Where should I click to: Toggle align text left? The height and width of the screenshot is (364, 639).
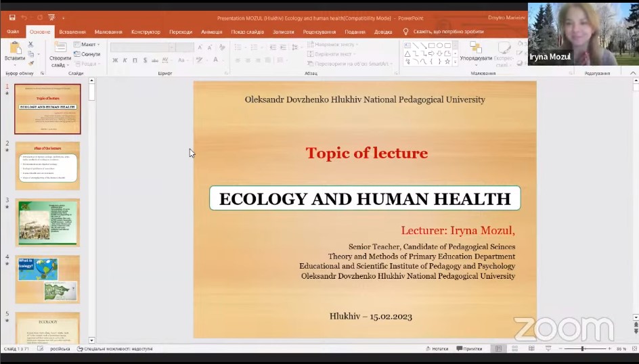pos(238,60)
